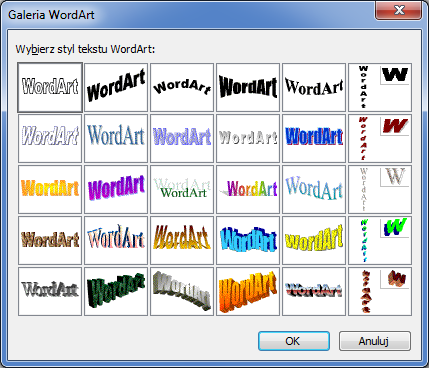The width and height of the screenshot is (429, 368).
Task: Select the silver 3D curved perspective WordArt
Action: pyautogui.click(x=182, y=291)
